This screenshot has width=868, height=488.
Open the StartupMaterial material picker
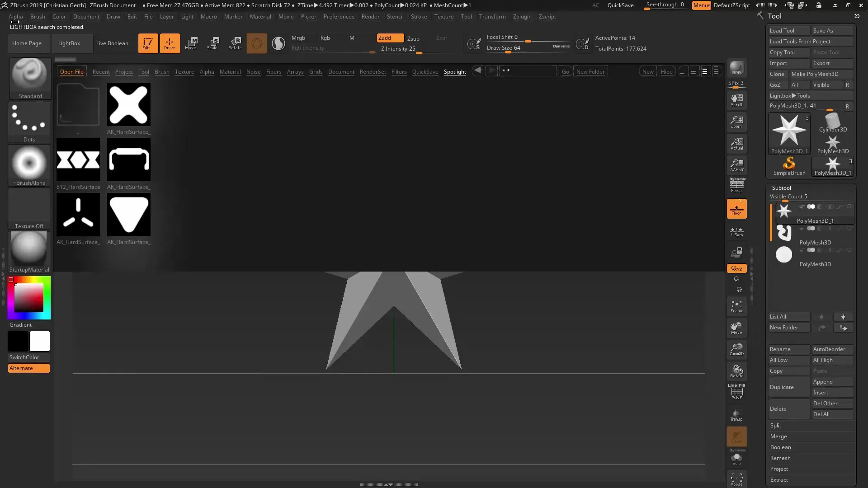coord(29,252)
